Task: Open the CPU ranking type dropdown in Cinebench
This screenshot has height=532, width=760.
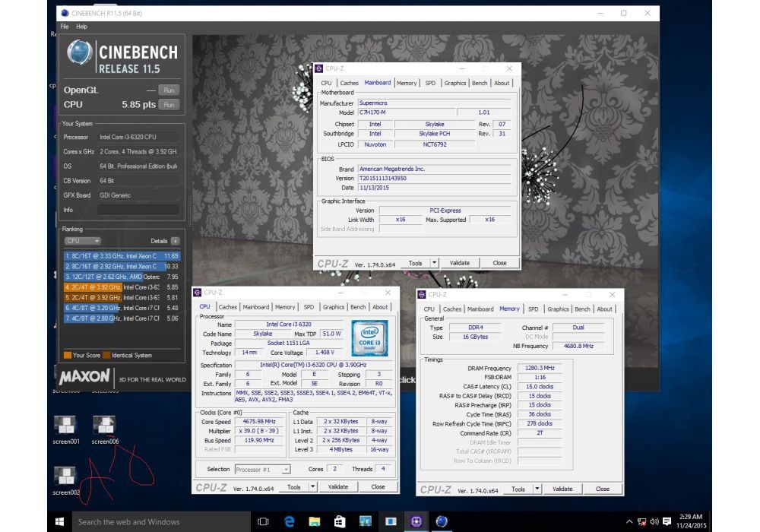Action: point(82,241)
